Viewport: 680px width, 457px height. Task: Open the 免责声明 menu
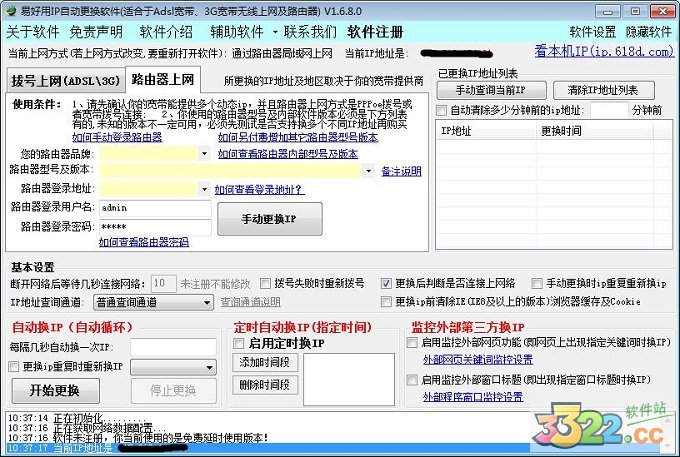(96, 32)
